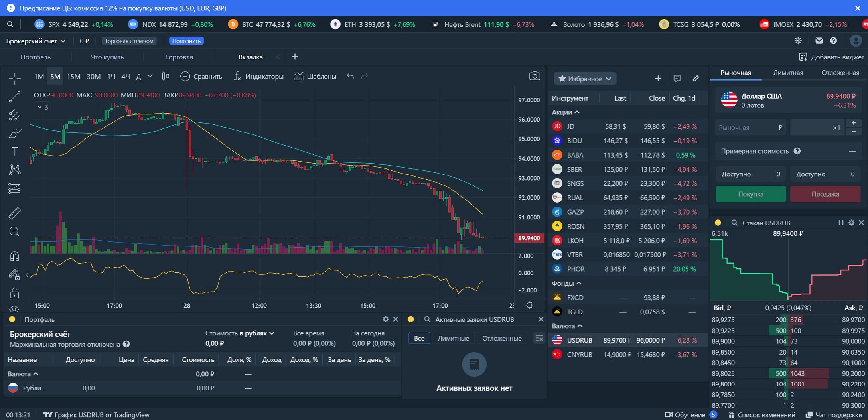Select the ruler measure tool

coord(14,213)
